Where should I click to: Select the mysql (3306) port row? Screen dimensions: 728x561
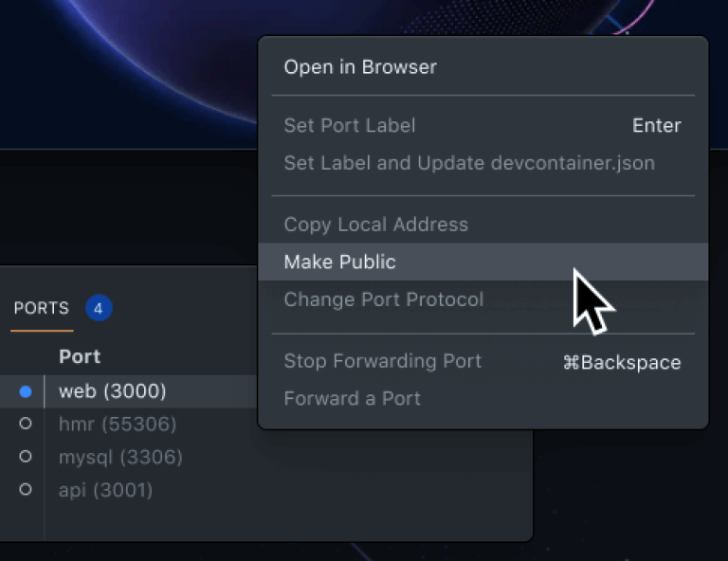[120, 457]
